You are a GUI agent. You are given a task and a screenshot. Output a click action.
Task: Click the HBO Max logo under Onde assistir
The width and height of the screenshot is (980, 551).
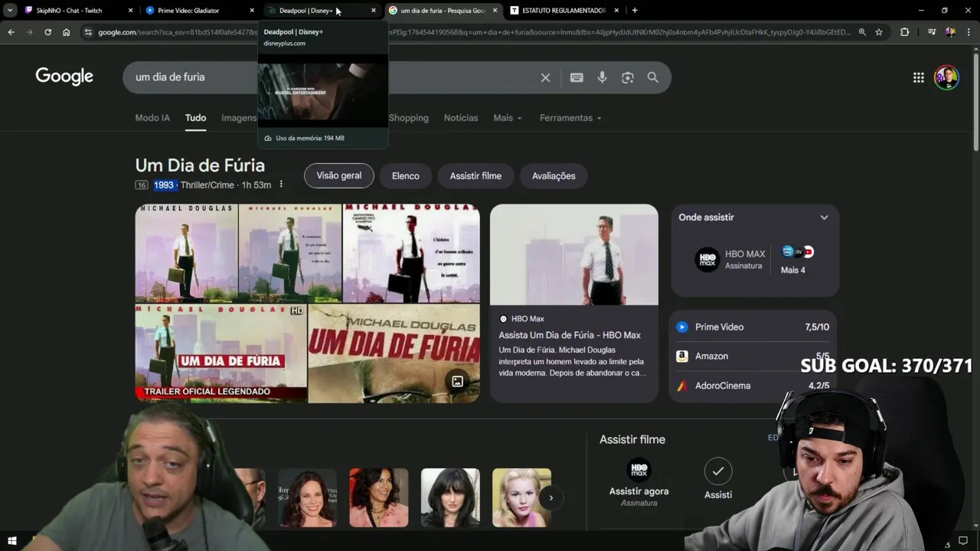coord(707,259)
